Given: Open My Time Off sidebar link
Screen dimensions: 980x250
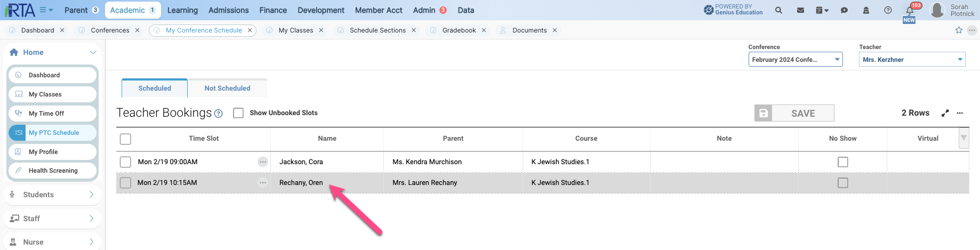Looking at the screenshot, I should pyautogui.click(x=53, y=114).
